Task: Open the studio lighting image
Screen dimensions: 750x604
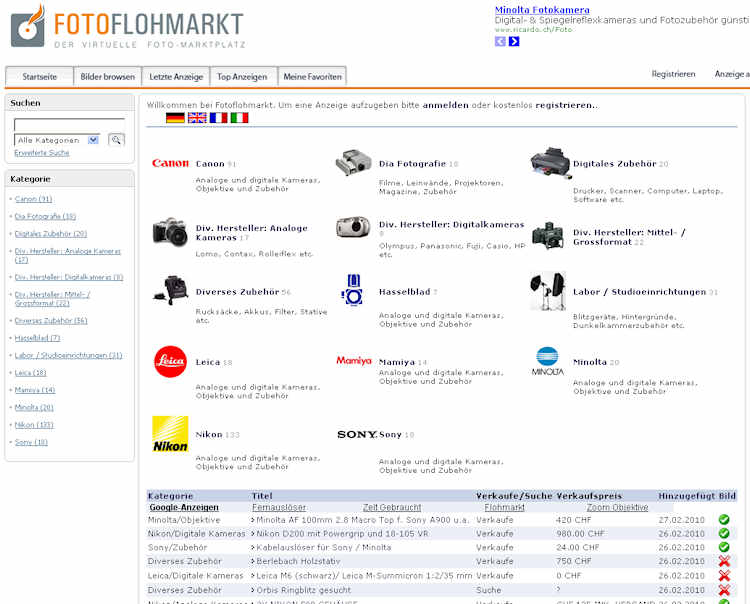Action: 548,291
